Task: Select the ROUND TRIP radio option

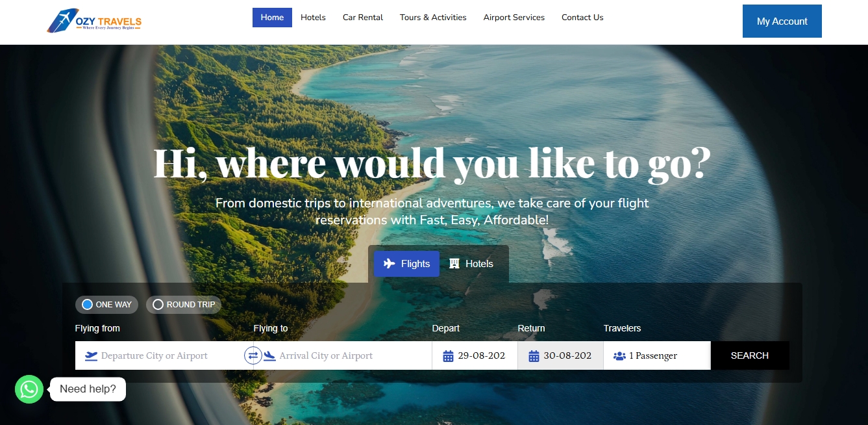Action: (184, 305)
